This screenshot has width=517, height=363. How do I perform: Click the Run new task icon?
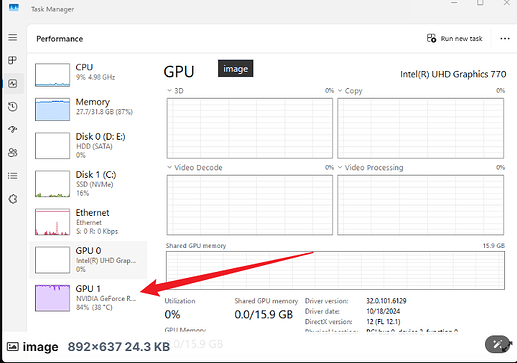tap(431, 38)
